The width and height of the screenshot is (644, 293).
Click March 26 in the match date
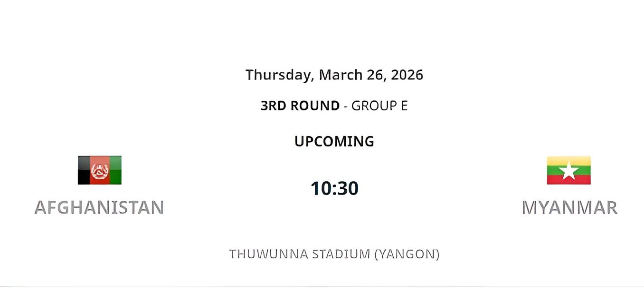[351, 75]
